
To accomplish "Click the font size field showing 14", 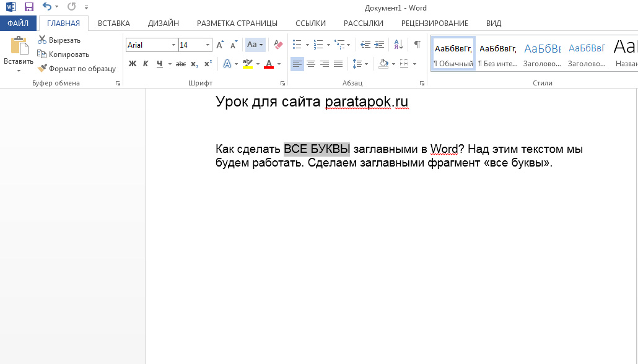I will [x=191, y=45].
